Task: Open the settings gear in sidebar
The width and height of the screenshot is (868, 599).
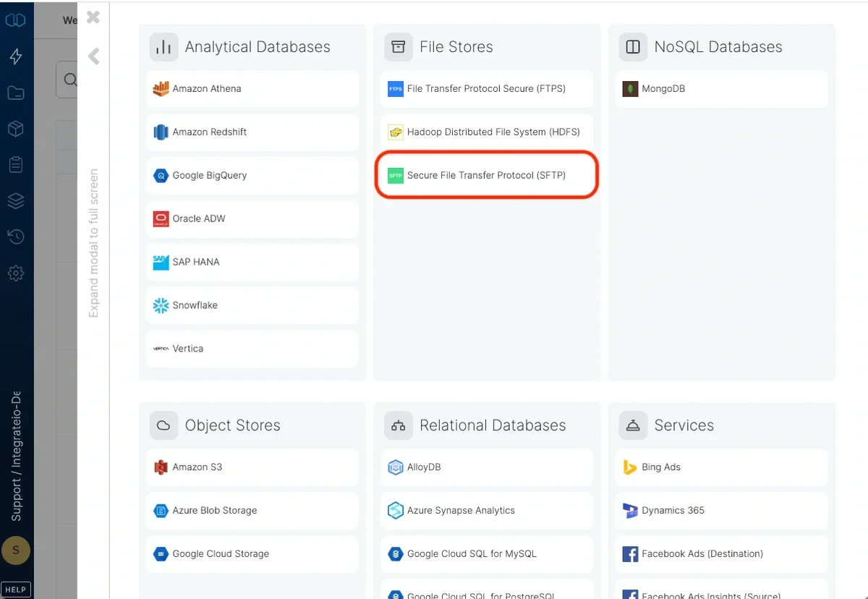Action: (16, 273)
